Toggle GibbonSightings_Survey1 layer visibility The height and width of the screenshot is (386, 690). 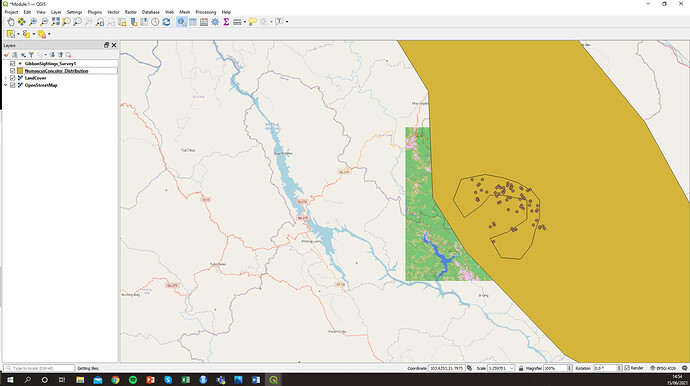tap(13, 63)
